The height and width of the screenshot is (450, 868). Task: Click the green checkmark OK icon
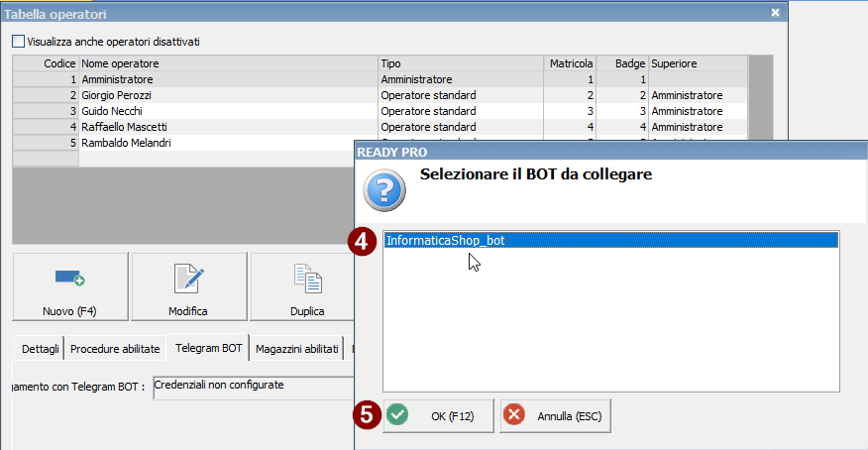(397, 415)
